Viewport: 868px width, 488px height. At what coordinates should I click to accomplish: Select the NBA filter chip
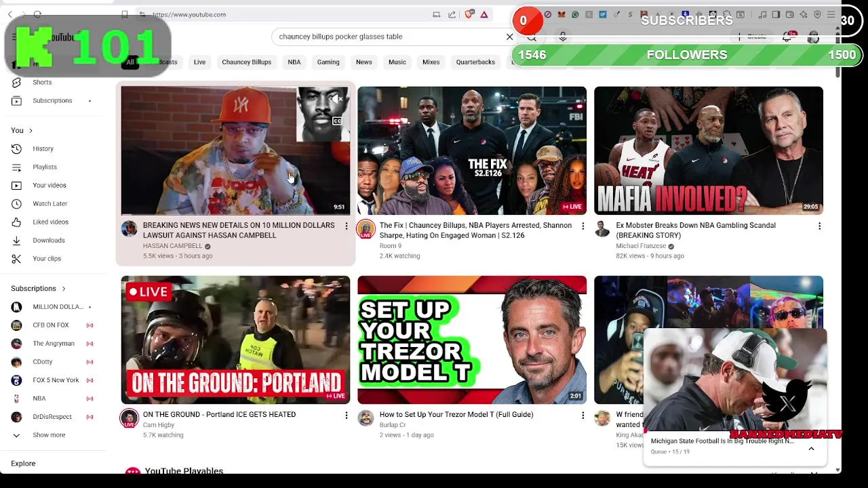click(x=294, y=62)
